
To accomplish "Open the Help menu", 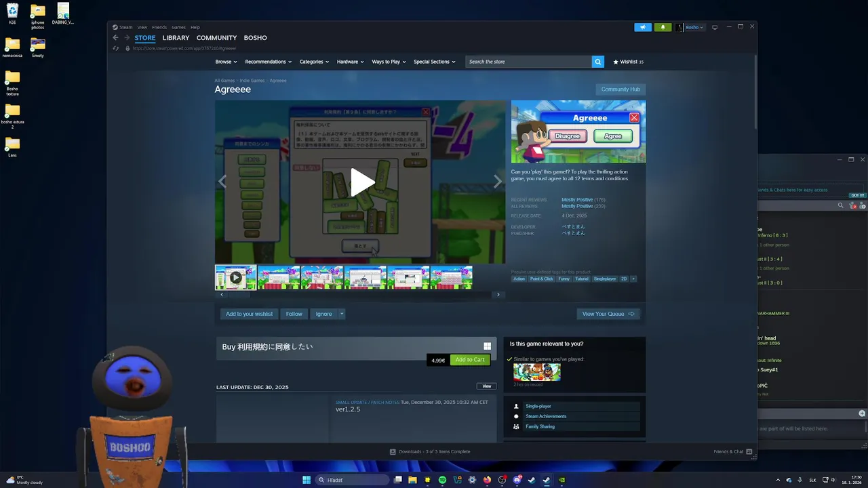I will [x=195, y=27].
